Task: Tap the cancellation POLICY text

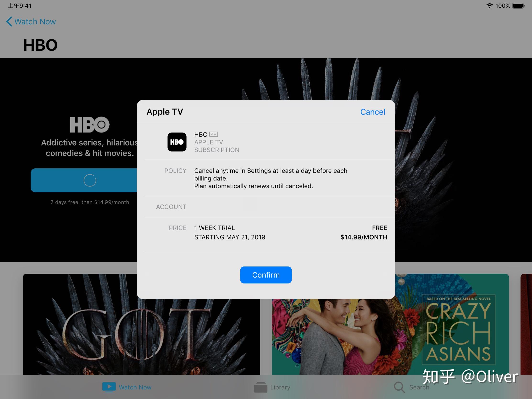Action: click(x=271, y=178)
